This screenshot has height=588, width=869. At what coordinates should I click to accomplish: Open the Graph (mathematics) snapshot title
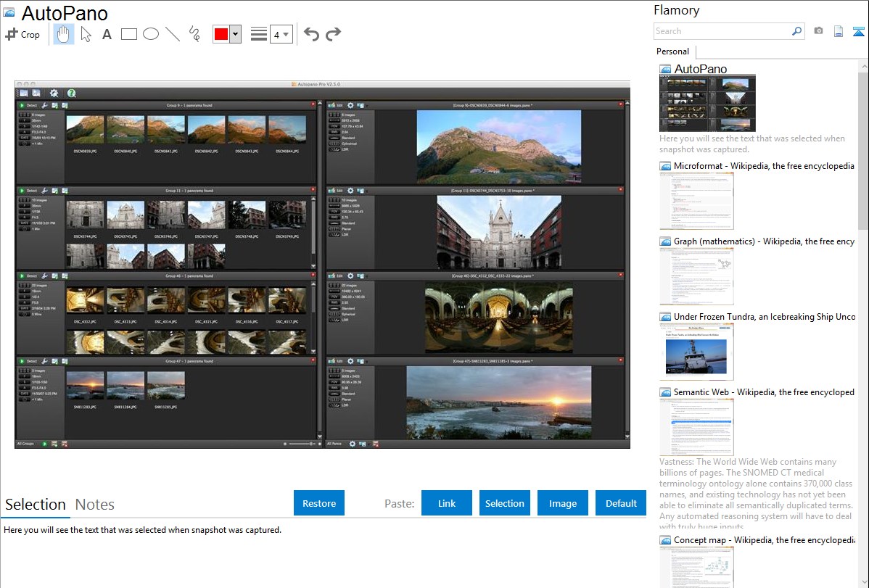click(x=765, y=241)
